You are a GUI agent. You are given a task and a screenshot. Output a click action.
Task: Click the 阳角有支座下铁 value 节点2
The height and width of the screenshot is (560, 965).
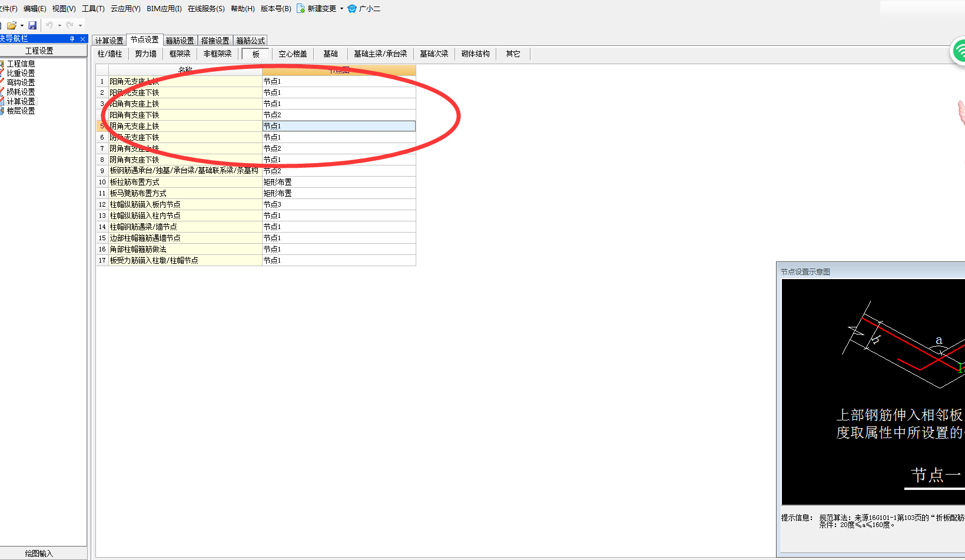pyautogui.click(x=339, y=115)
